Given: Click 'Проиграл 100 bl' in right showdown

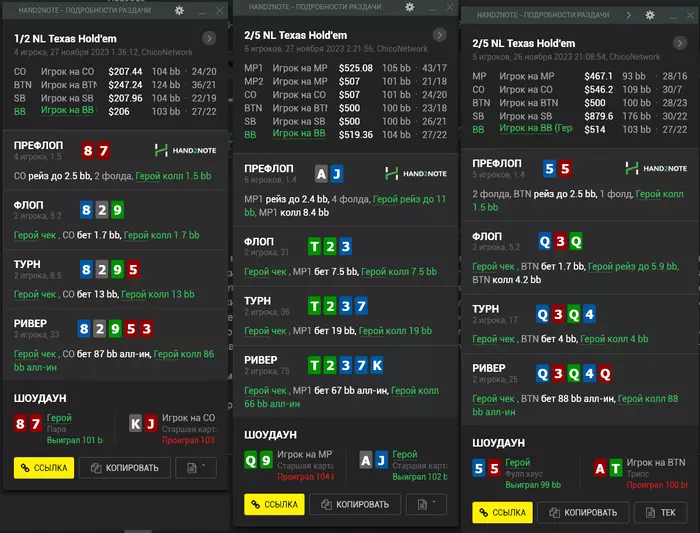Looking at the screenshot, I should click(x=657, y=485).
